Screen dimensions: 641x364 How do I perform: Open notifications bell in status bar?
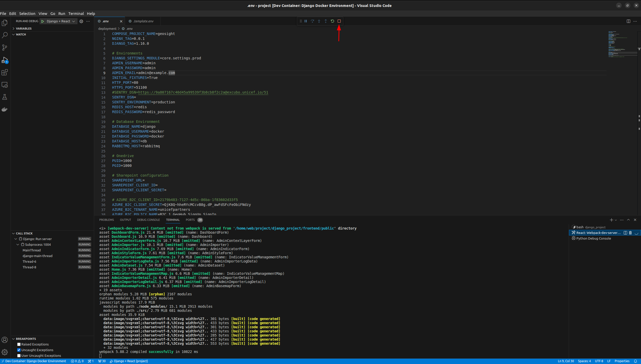click(635, 361)
